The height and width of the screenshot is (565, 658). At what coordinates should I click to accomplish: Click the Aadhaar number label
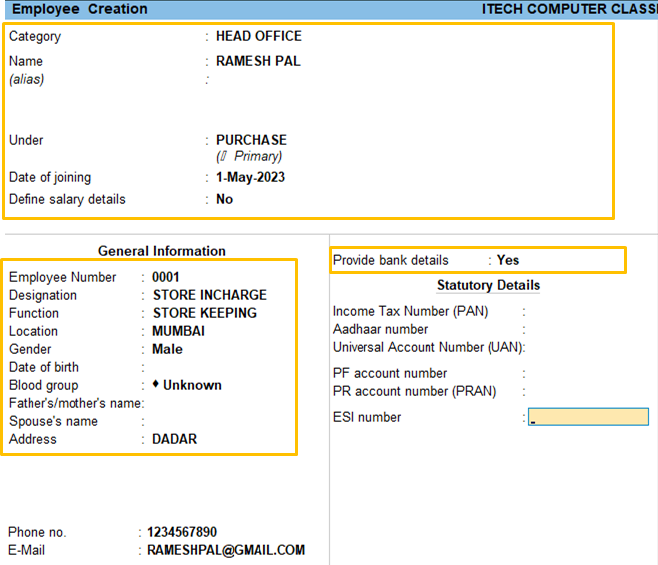[x=380, y=329]
